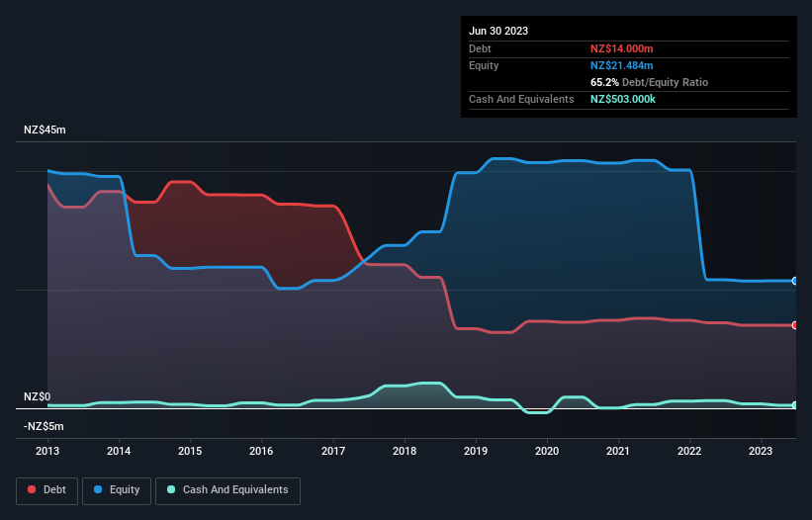Click Cash And Equivalents label in tooltip
812x520 pixels.
(521, 99)
